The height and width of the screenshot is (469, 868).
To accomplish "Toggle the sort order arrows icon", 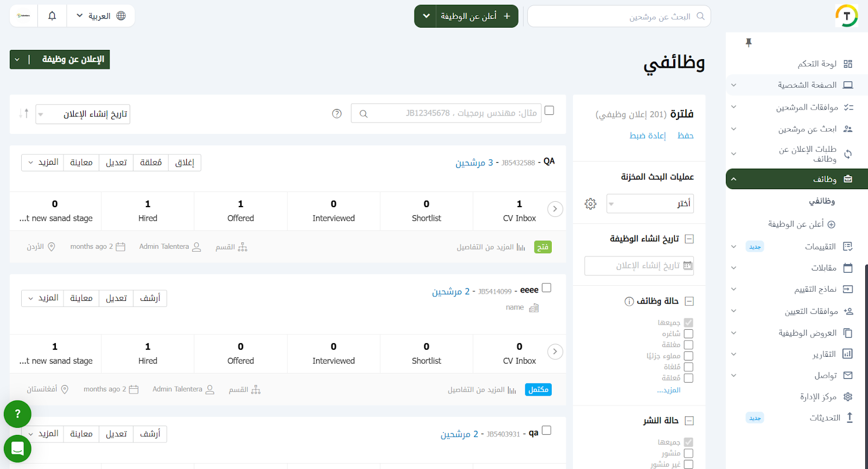I will click(23, 114).
